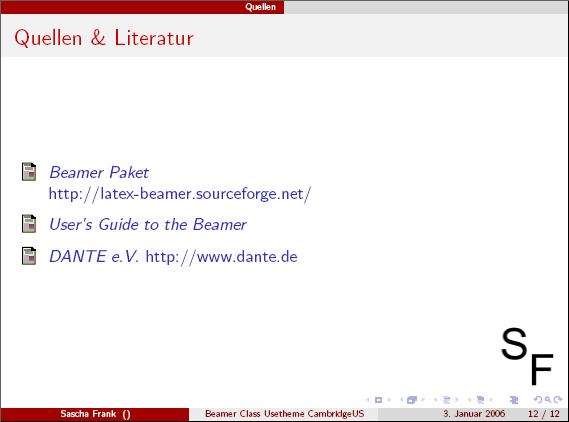Click the go-back curved arrow icon

pos(538,400)
